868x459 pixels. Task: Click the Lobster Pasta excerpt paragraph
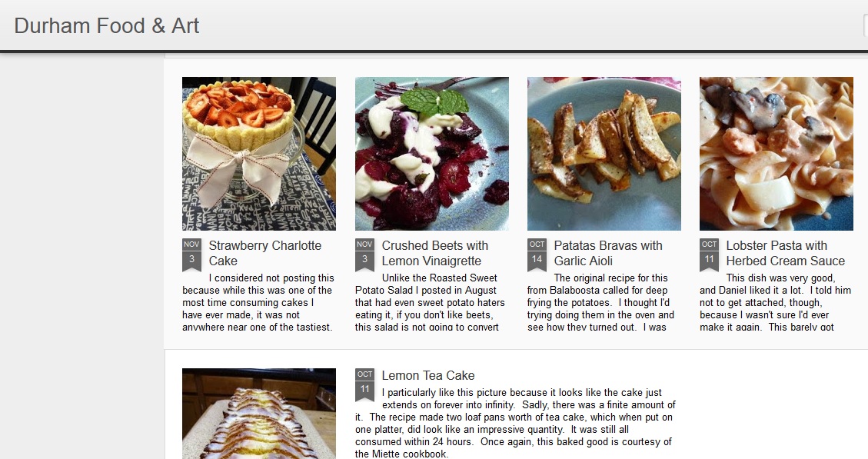pos(775,302)
